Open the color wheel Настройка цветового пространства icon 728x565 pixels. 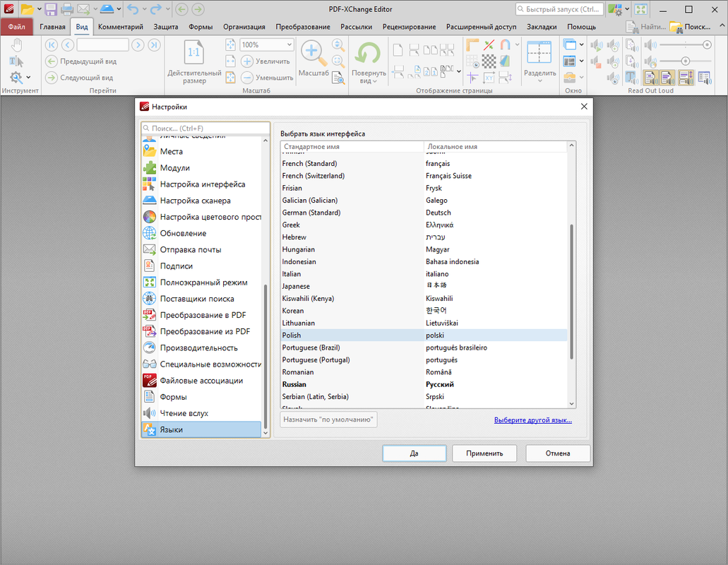150,217
